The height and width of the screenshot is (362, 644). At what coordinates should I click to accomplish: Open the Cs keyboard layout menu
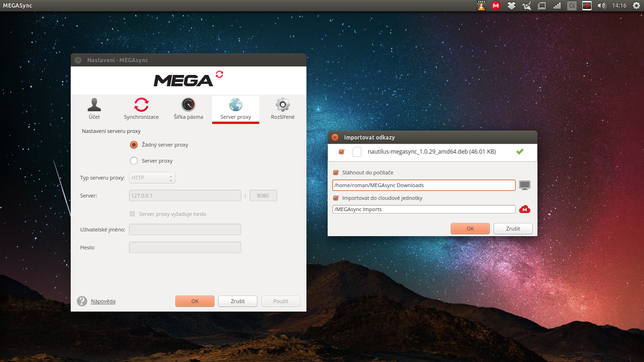coord(571,6)
